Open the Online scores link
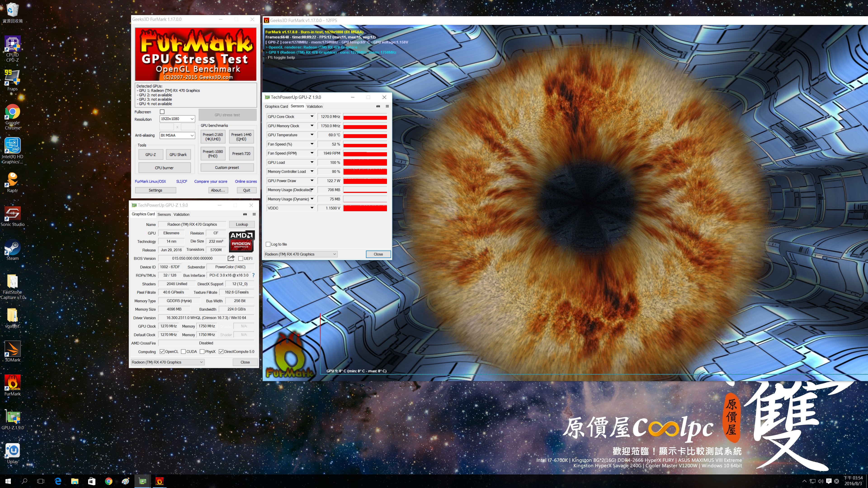The image size is (868, 488). [x=246, y=181]
